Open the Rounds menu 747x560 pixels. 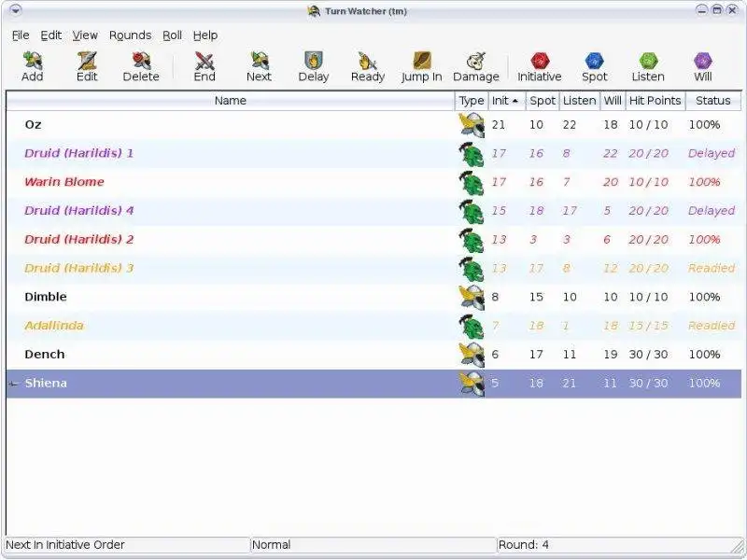click(130, 35)
